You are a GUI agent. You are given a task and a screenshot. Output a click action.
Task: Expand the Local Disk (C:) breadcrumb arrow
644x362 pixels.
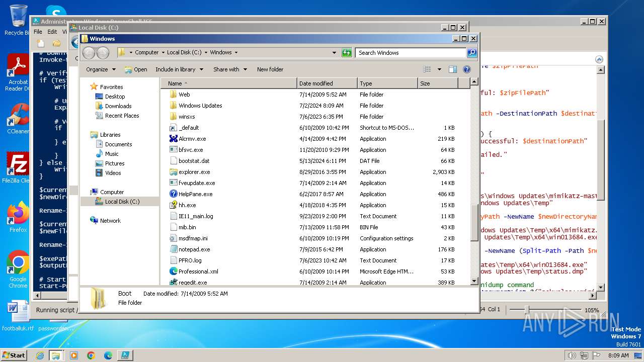(x=206, y=52)
